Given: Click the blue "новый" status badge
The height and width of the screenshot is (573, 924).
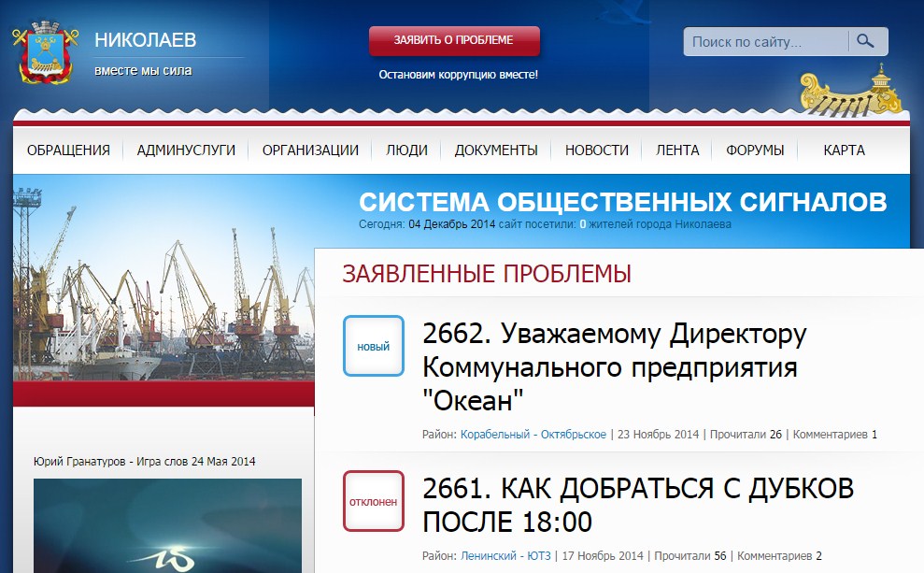Looking at the screenshot, I should [x=374, y=346].
